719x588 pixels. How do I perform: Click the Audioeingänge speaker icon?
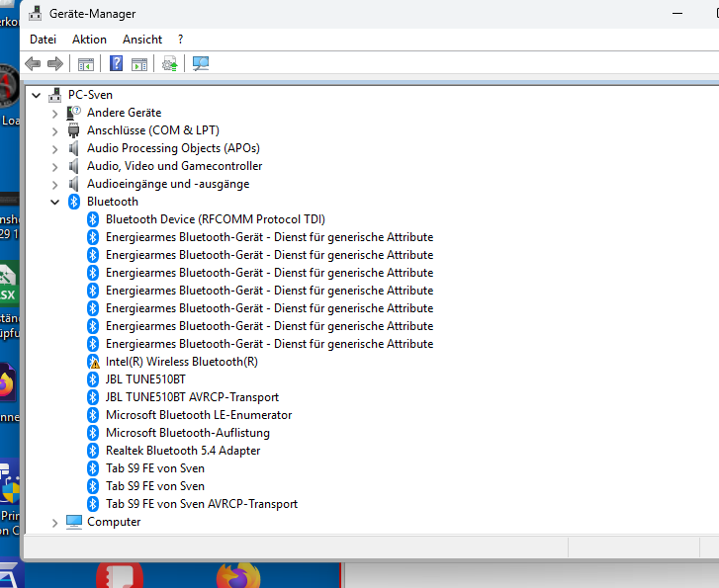coord(73,184)
